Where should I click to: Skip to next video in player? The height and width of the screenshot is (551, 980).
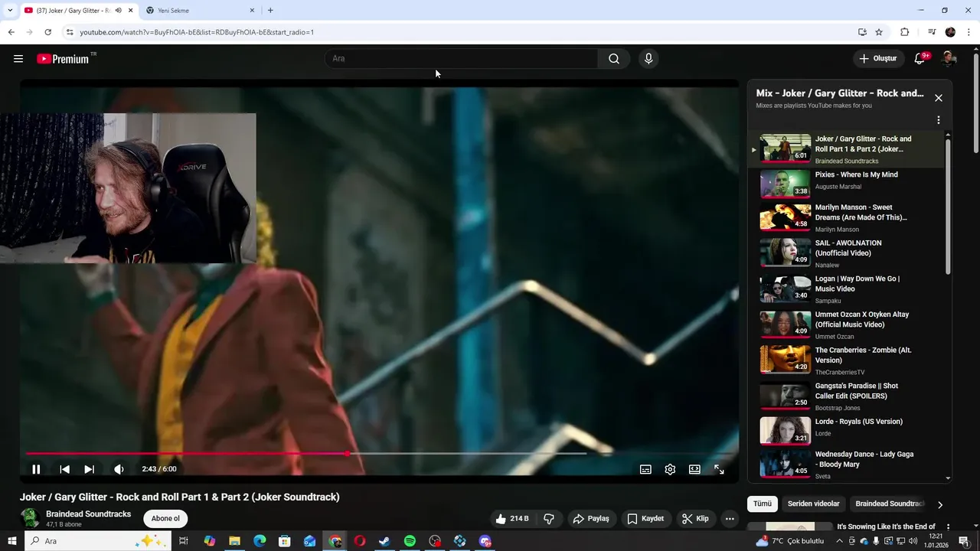click(89, 469)
